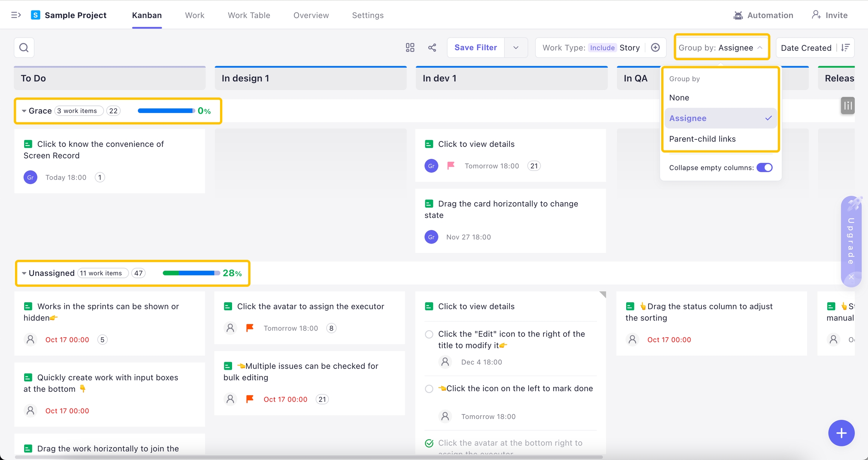Collapse the sidebar menu icon
Image resolution: width=868 pixels, height=460 pixels.
coord(16,15)
